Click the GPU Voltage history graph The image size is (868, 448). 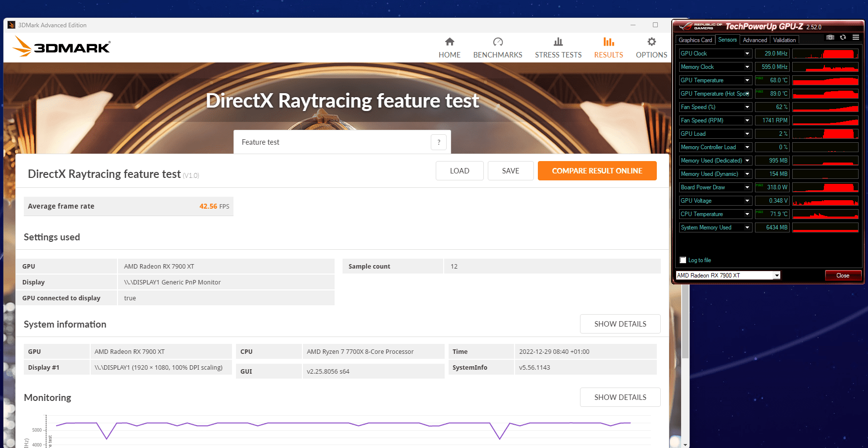(825, 201)
